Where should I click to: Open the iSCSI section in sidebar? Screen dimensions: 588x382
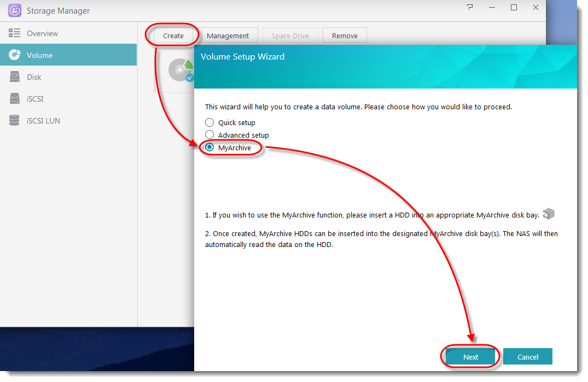click(35, 99)
